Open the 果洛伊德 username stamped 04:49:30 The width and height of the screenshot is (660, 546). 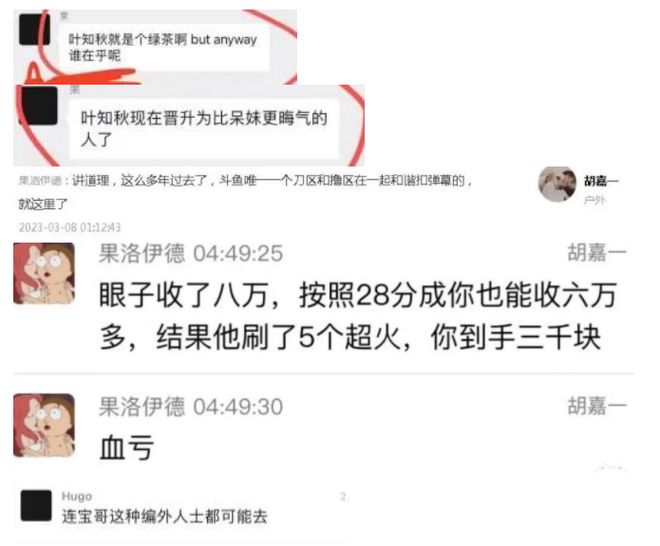coord(142,406)
